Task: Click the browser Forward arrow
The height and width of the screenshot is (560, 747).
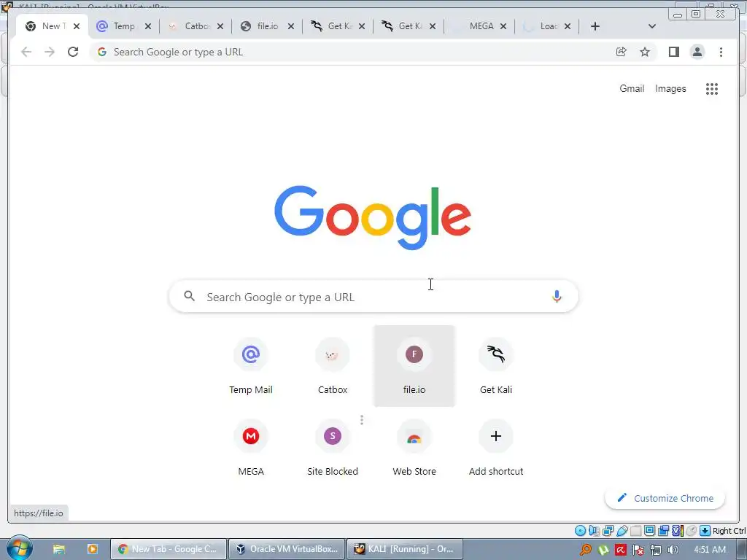Action: coord(50,52)
